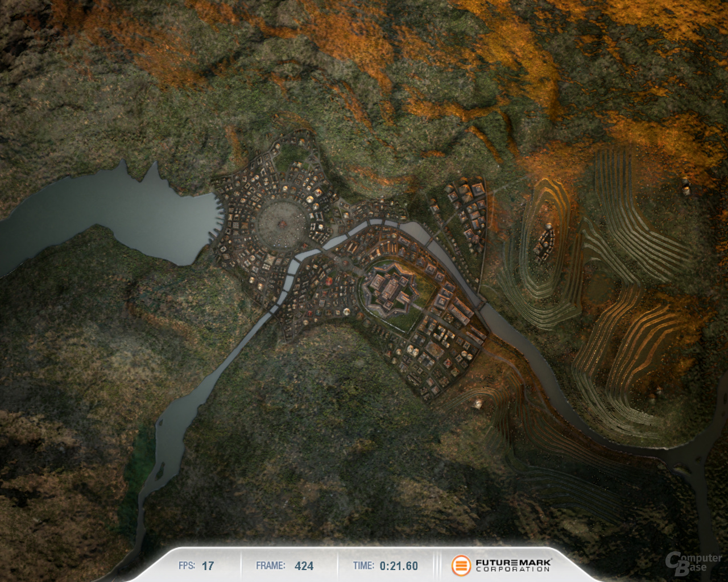Click the FRAME: label
This screenshot has width=728, height=582.
tap(270, 566)
